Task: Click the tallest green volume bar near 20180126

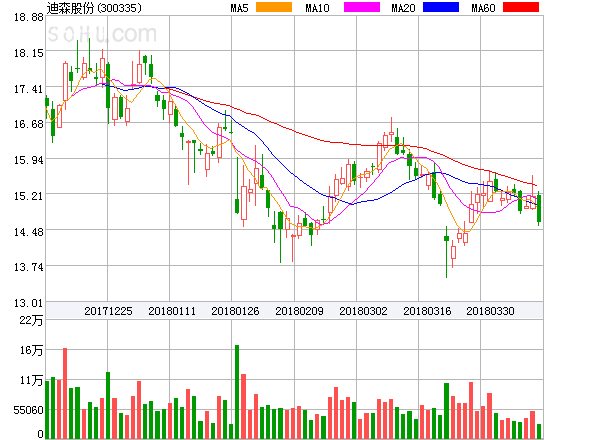Action: pyautogui.click(x=237, y=392)
